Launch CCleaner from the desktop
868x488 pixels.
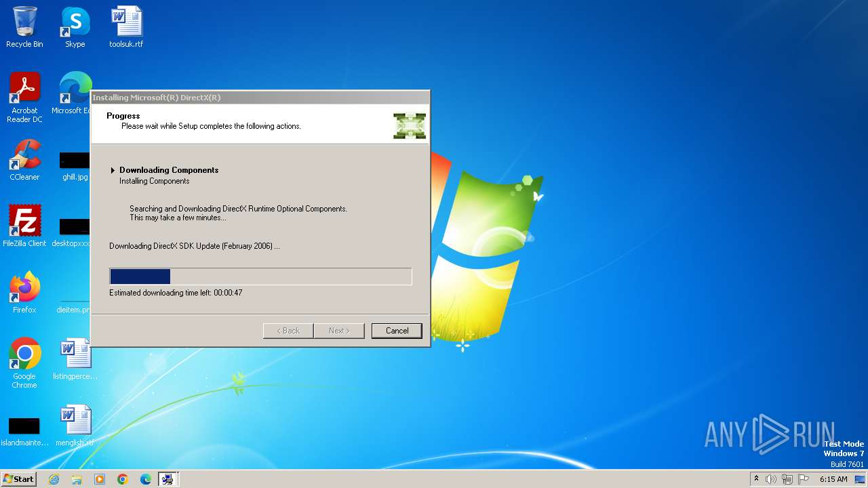(24, 160)
